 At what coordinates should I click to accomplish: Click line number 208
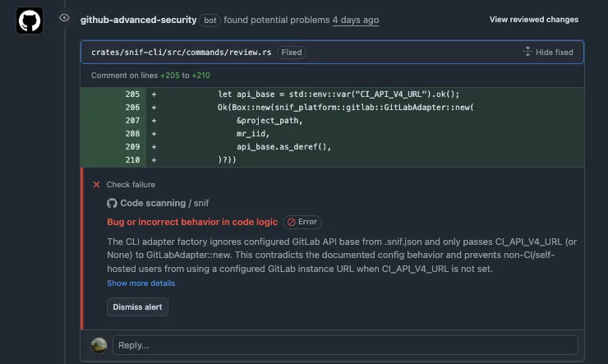tap(132, 134)
